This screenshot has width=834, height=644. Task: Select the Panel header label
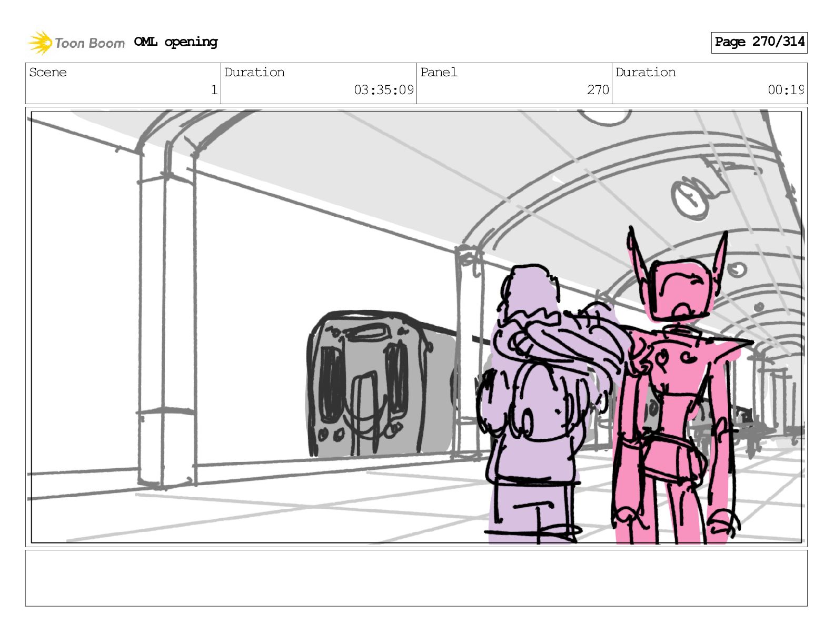tap(439, 73)
